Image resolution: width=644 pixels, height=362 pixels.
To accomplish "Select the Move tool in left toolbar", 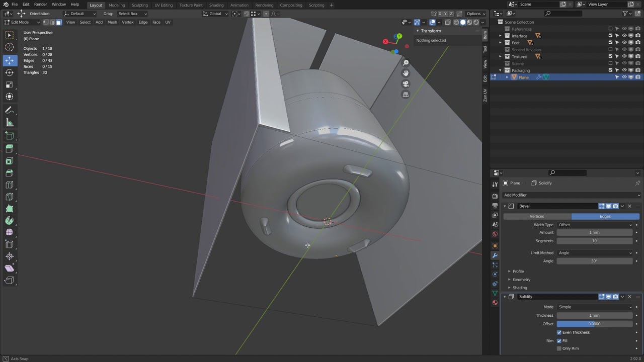I will coord(9,61).
